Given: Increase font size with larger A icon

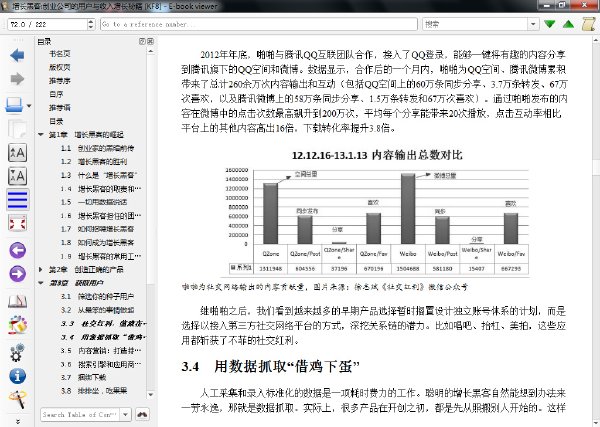Looking at the screenshot, I should [17, 152].
